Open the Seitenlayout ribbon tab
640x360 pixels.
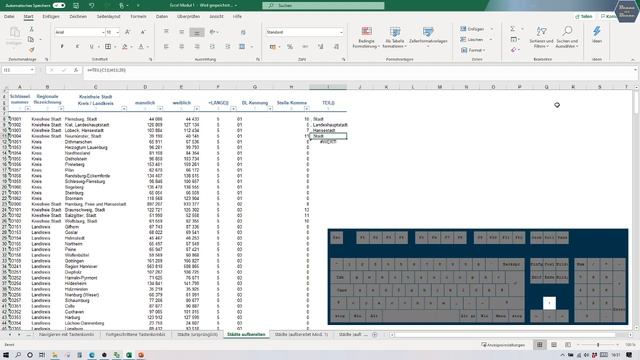click(x=109, y=17)
